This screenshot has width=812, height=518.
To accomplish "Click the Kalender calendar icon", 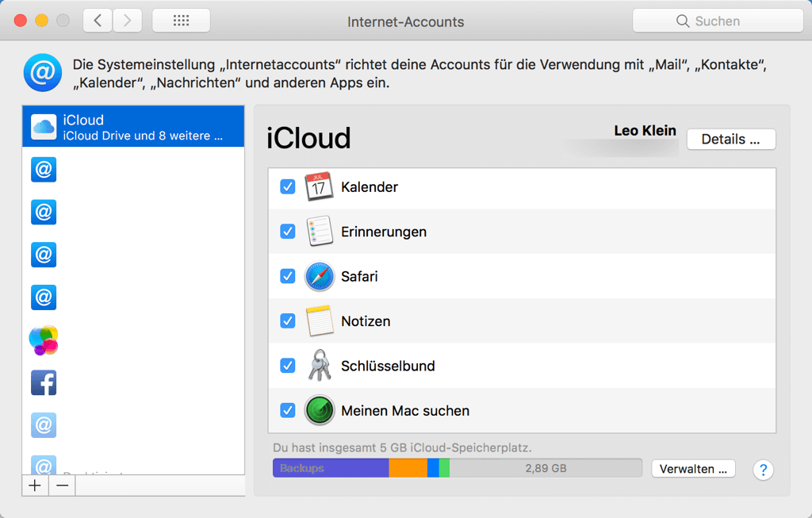I will 319,186.
